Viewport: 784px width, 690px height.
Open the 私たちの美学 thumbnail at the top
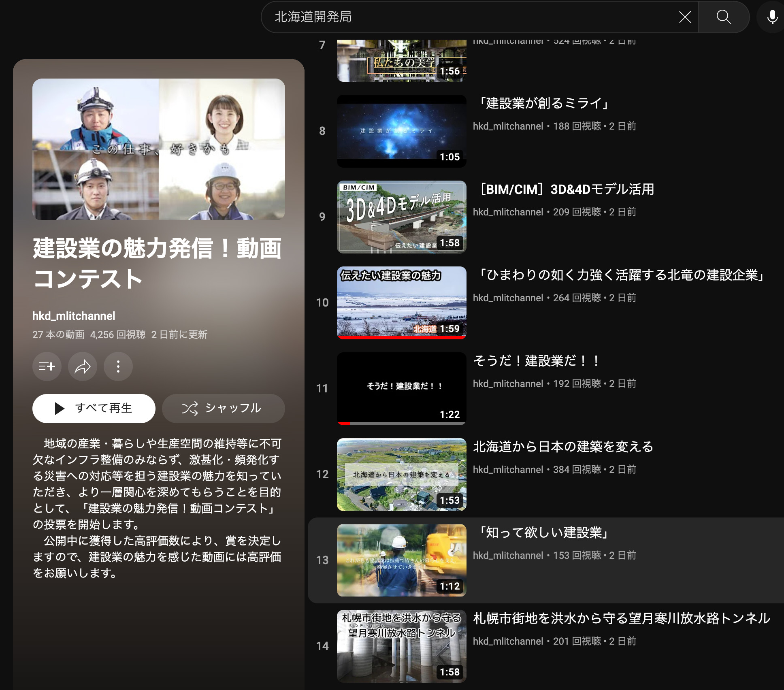point(401,61)
